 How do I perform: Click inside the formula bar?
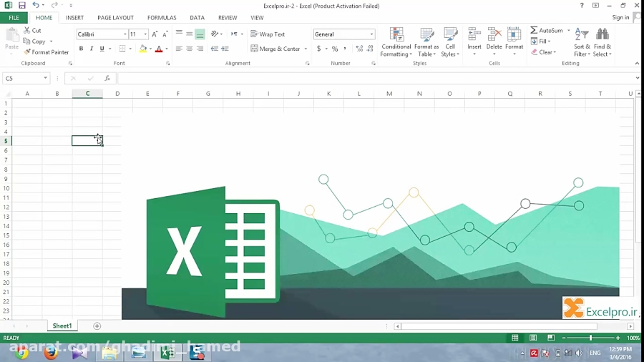376,78
